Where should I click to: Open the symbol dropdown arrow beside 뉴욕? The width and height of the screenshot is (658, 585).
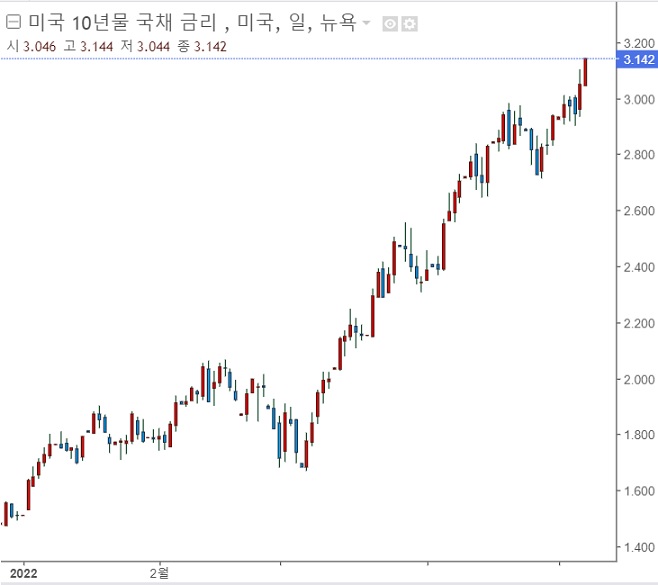[x=366, y=23]
